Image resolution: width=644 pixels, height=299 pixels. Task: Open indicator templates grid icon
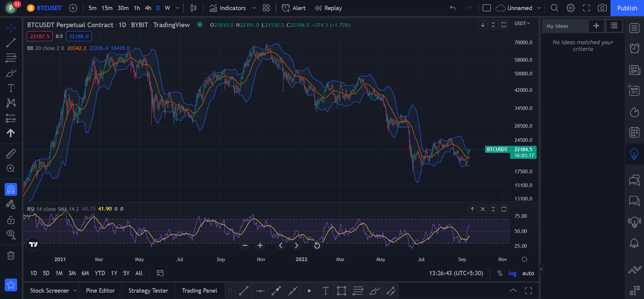(x=266, y=8)
